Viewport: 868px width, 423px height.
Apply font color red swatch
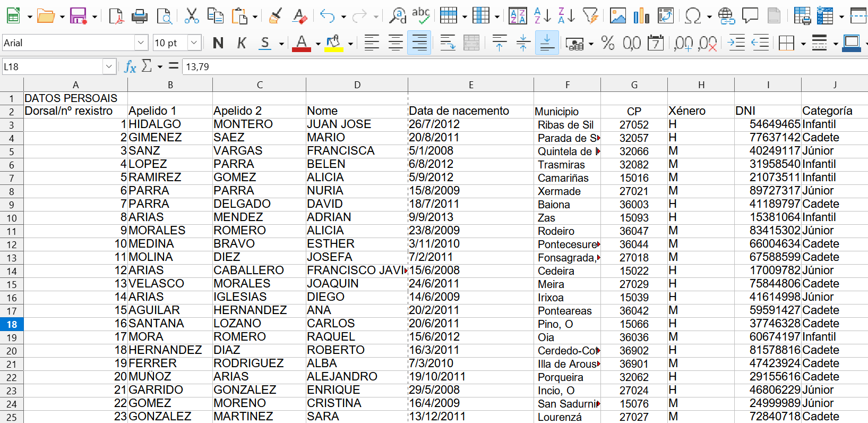[x=302, y=43]
